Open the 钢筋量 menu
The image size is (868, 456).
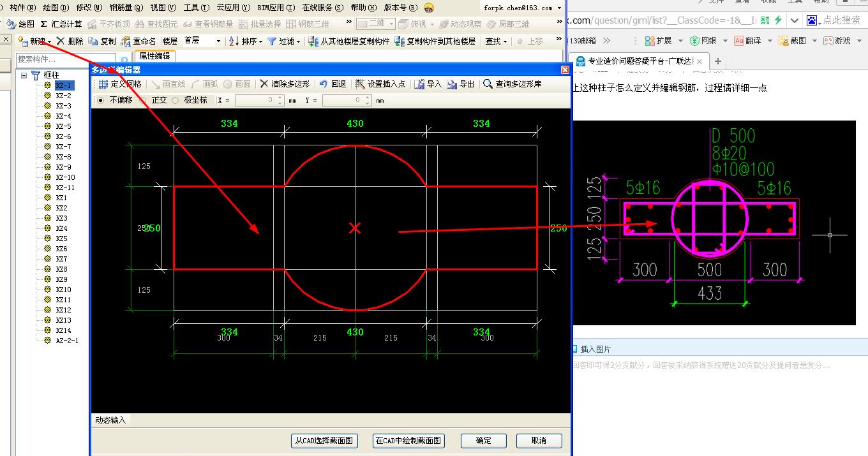point(125,8)
